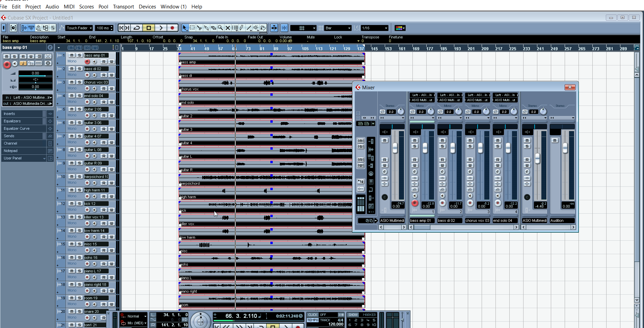Mute chorus vox 03 channel in Mixer
Viewport: 644px width, 328px height.
[470, 140]
